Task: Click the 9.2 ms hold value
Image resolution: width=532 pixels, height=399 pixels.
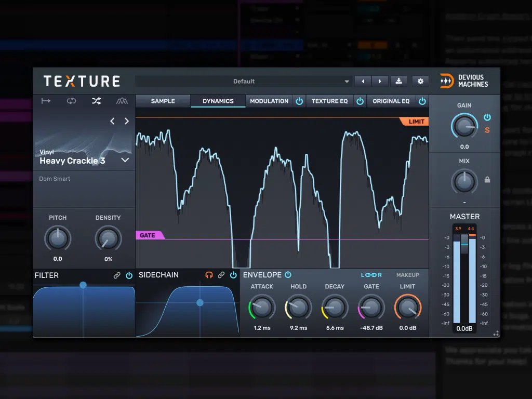Action: click(298, 328)
